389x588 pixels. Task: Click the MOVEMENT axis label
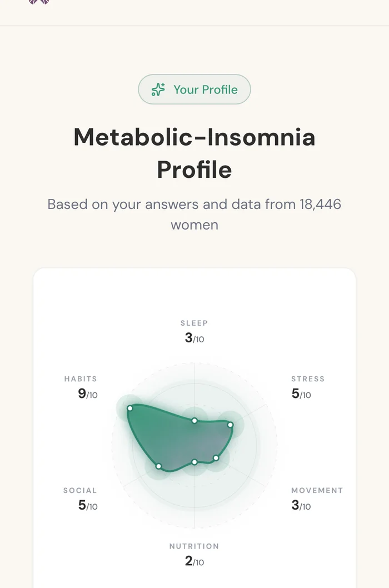pos(317,490)
